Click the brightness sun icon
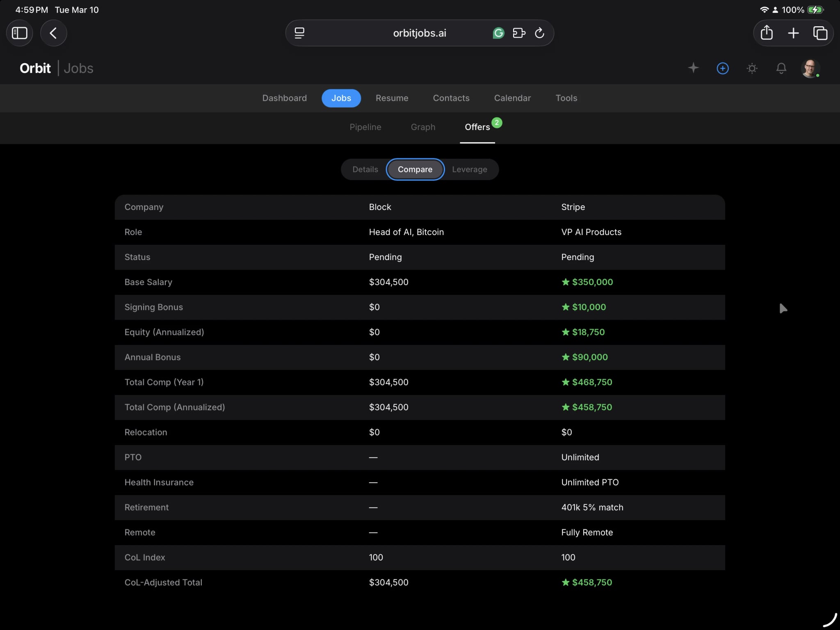This screenshot has height=630, width=840. (752, 68)
